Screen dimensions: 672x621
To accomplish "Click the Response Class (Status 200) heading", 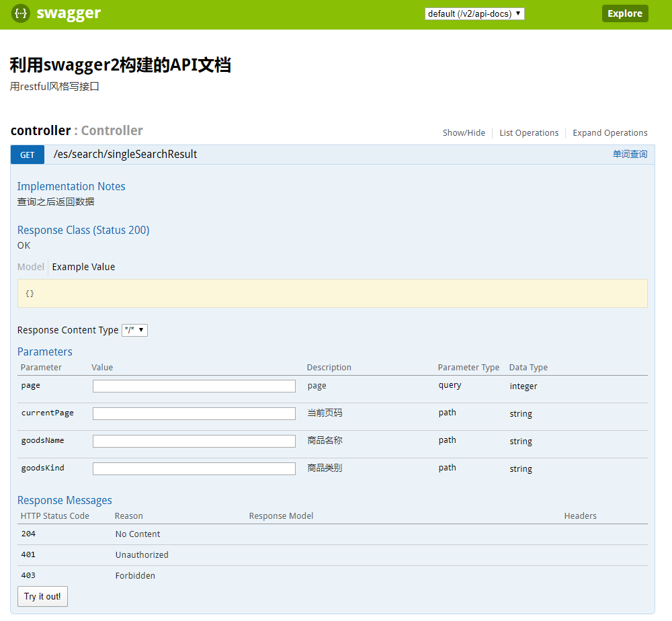I will point(83,230).
